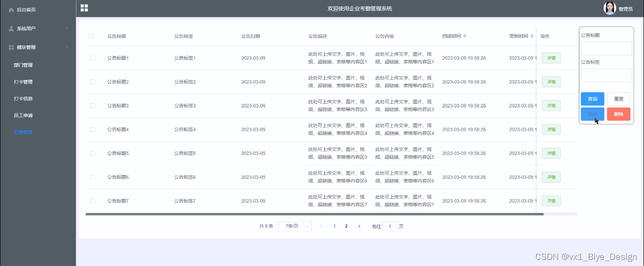Screen dimensions: 644x266
Task: Click 2023-03-09 date in 公告标题7 row
Action: pyautogui.click(x=253, y=201)
